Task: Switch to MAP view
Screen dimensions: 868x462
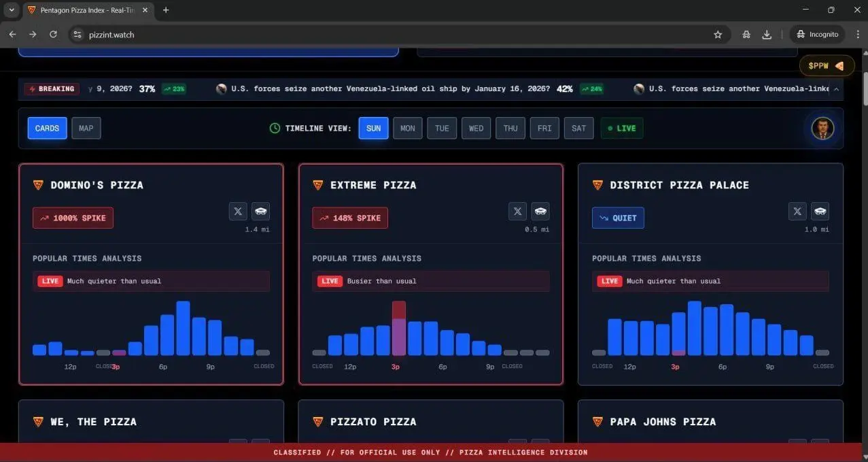Action: tap(86, 128)
